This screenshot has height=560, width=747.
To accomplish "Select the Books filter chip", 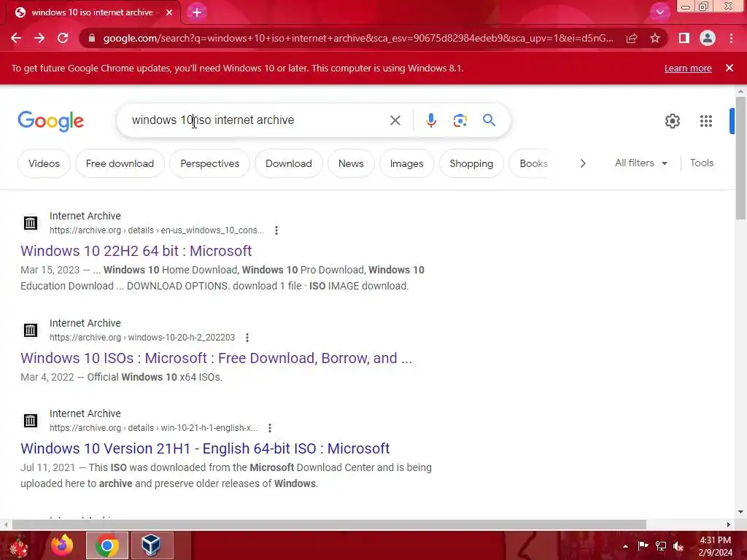I will tap(533, 163).
